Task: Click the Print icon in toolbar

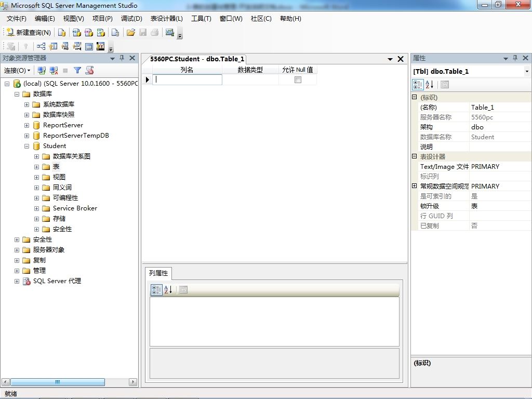Action: pos(155,33)
